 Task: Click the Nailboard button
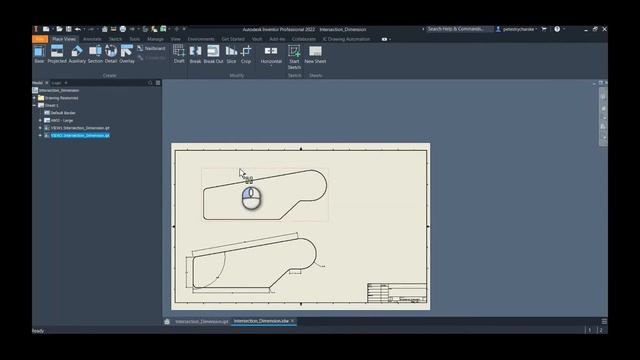click(x=151, y=48)
